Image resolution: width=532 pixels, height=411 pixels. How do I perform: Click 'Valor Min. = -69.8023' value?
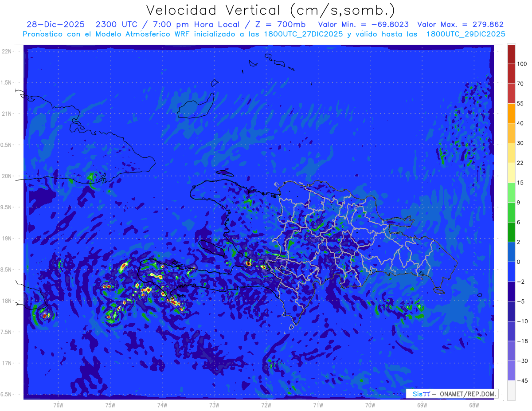point(364,24)
